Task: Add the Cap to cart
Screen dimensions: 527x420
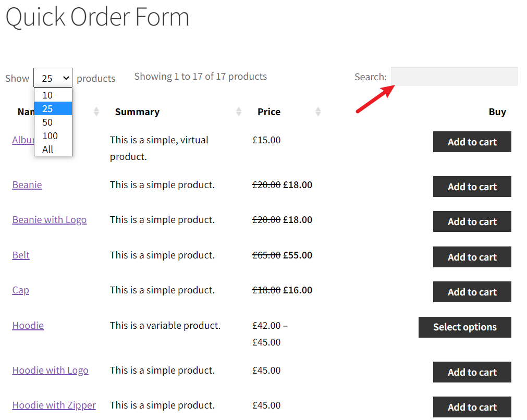Action: click(472, 292)
